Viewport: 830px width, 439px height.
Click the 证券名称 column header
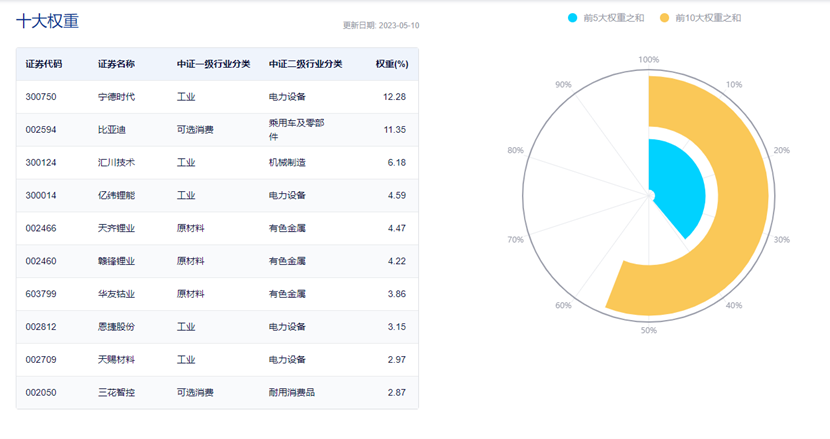point(116,64)
